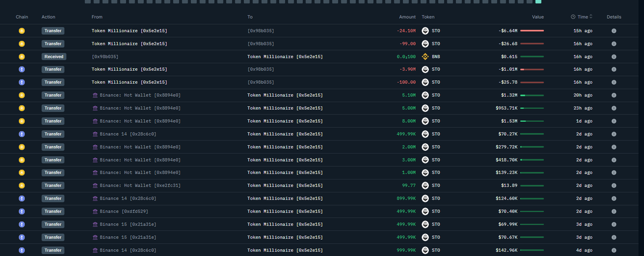Click the Action column header
Viewport: 644px width, 256px height.
[48, 17]
